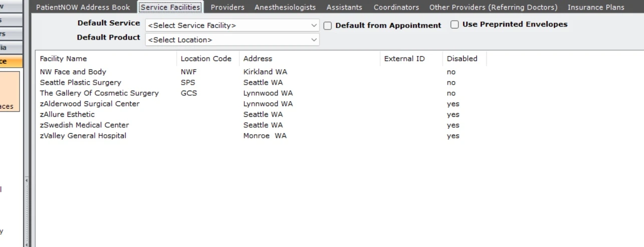Open the PatientNOW Address Book tab
The width and height of the screenshot is (644, 247).
click(x=83, y=7)
